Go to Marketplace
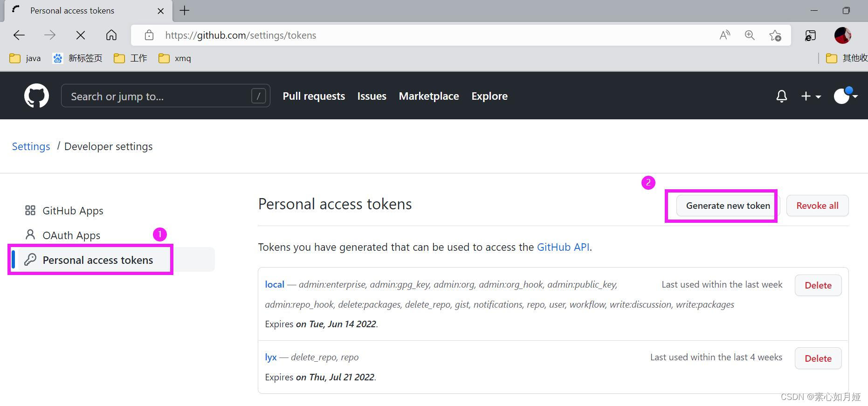Image resolution: width=868 pixels, height=406 pixels. [429, 96]
